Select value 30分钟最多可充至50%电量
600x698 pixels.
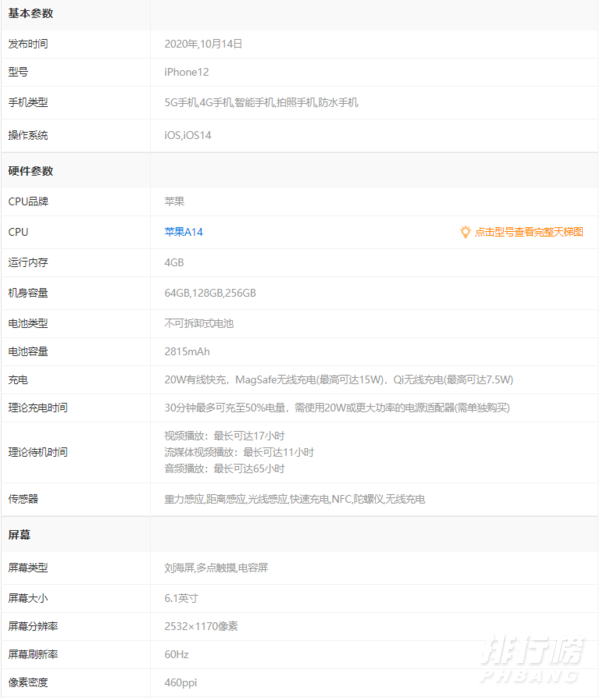pyautogui.click(x=337, y=408)
